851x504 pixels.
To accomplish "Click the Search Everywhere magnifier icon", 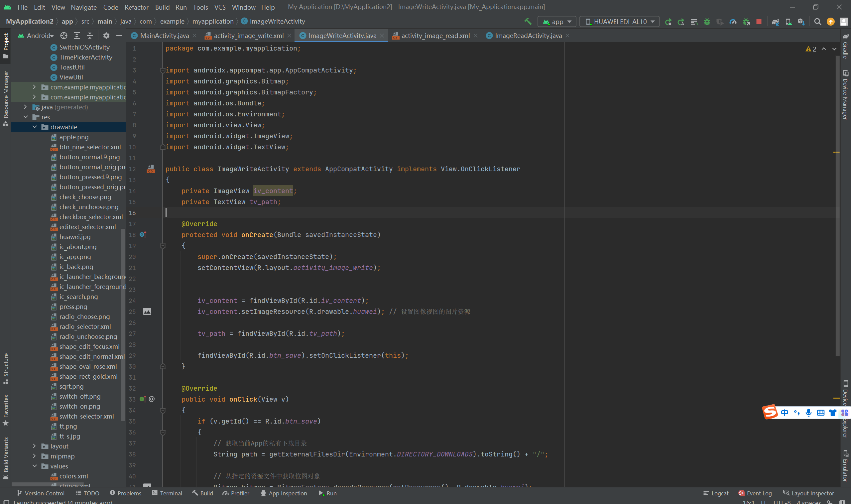I will click(x=817, y=21).
